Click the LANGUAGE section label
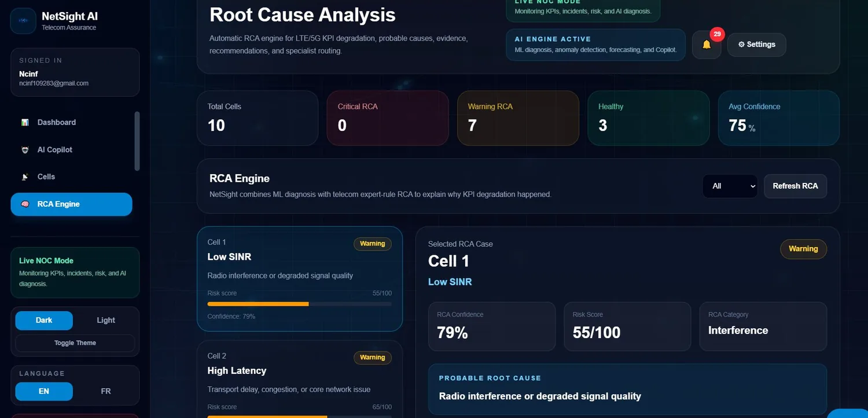The height and width of the screenshot is (418, 868). (42, 373)
